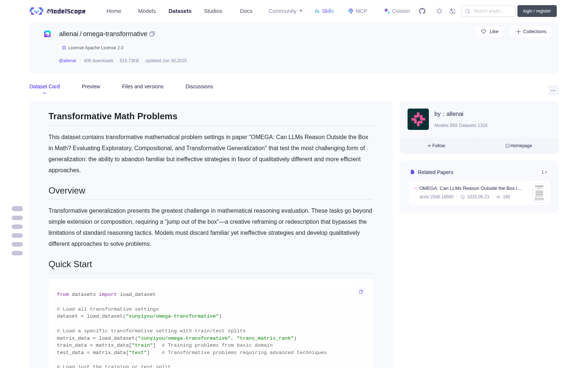Image resolution: width=588 pixels, height=368 pixels.
Task: Switch language with the translate icon
Action: (452, 11)
